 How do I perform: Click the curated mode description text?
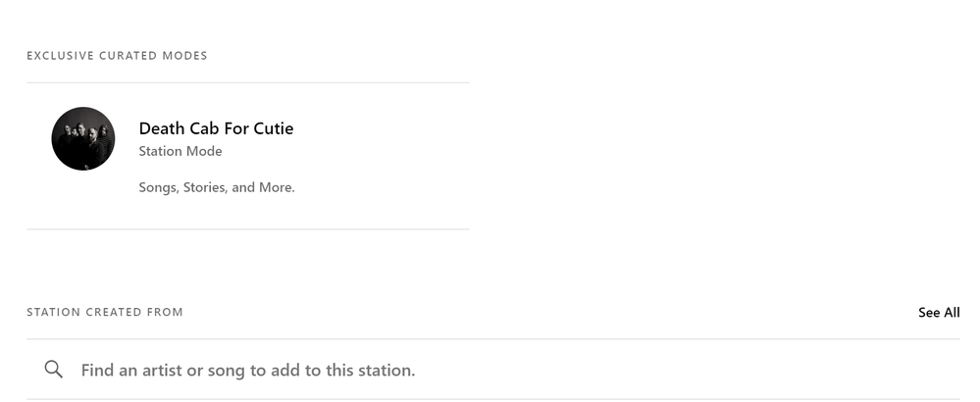click(217, 186)
